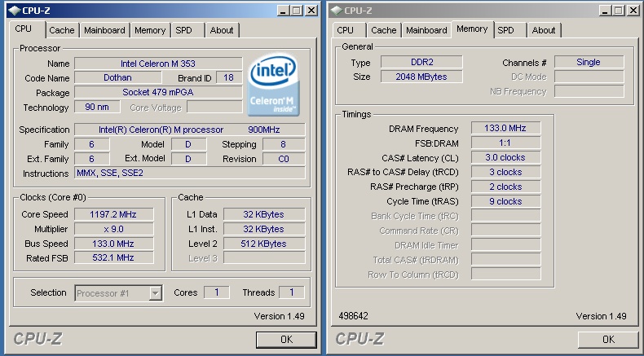Click the Level 2 cache value '512 KBytes'
This screenshot has width=644, height=356.
click(x=264, y=244)
